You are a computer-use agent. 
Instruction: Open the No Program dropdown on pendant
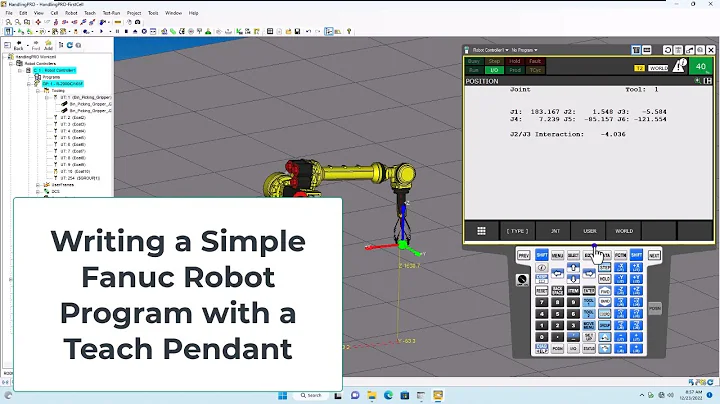click(x=524, y=50)
